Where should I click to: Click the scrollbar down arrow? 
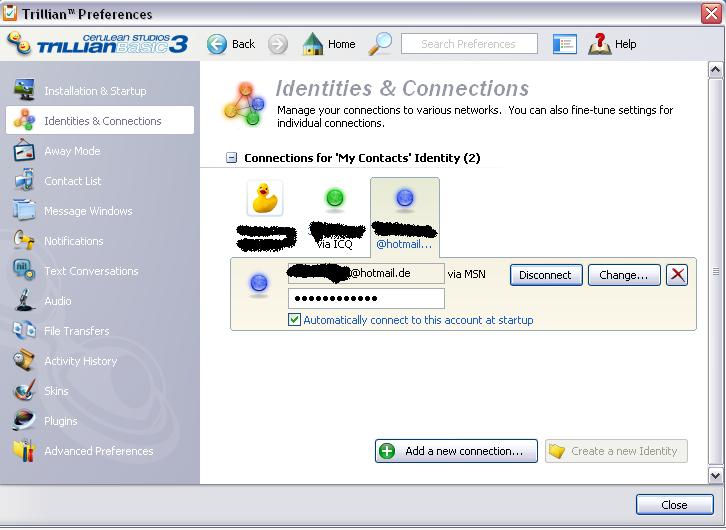coord(715,475)
